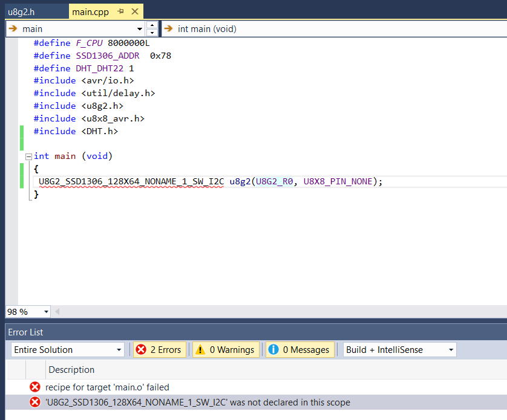Collapse the main function with the minus box

[x=28, y=156]
